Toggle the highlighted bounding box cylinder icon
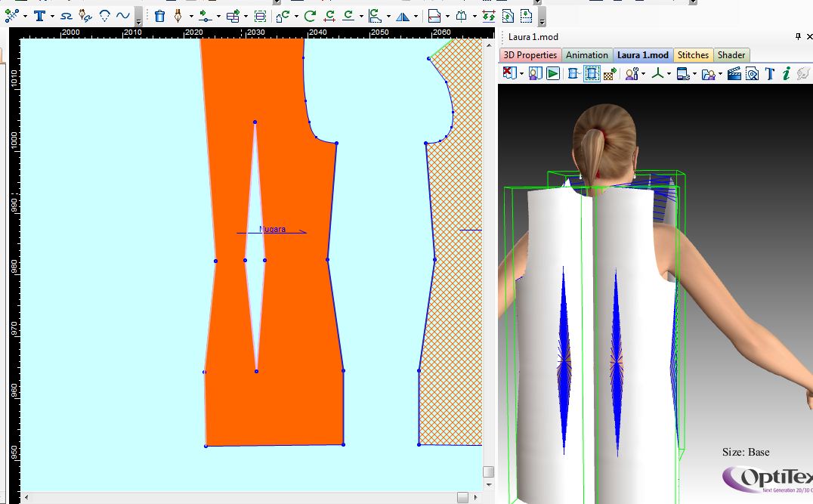Viewport: 813px width, 504px height. click(592, 73)
